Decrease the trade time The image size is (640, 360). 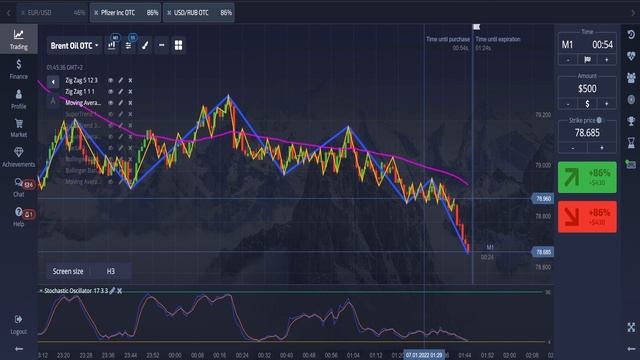coord(568,60)
